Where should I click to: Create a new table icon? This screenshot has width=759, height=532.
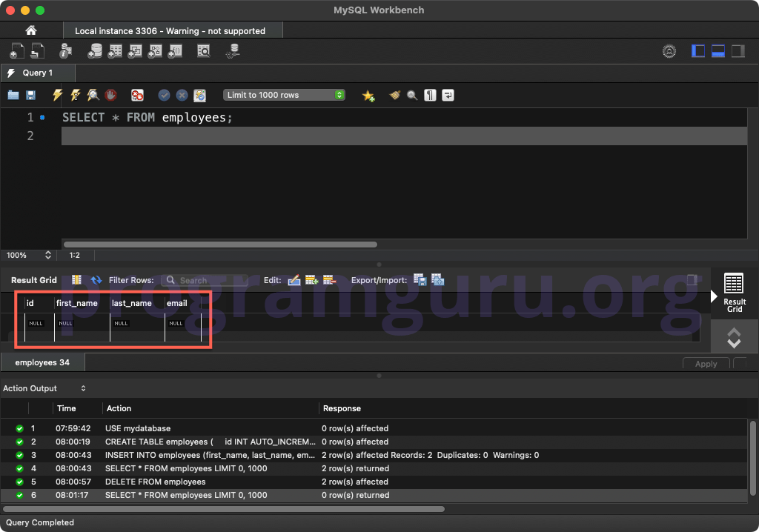click(x=115, y=51)
